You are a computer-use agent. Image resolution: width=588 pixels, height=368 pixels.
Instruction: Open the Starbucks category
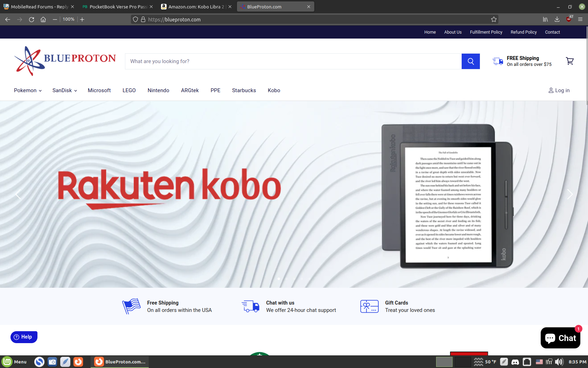244,90
